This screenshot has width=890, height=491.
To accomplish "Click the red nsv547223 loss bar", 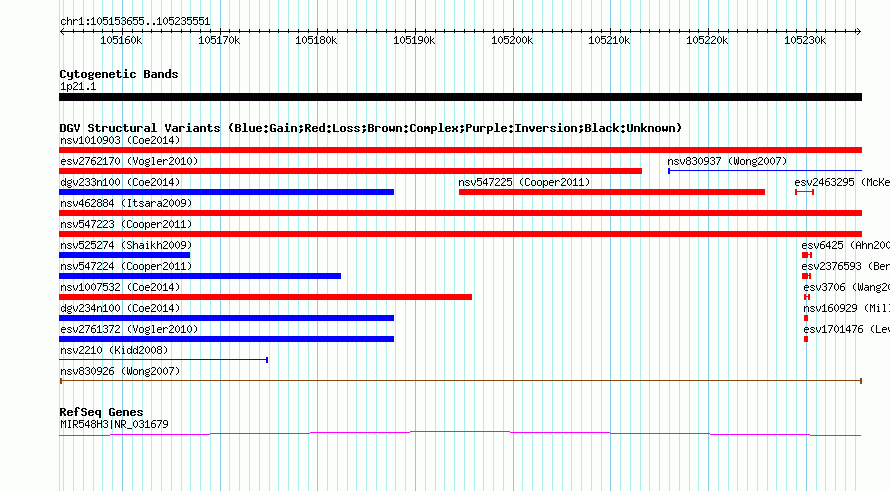I will (460, 234).
